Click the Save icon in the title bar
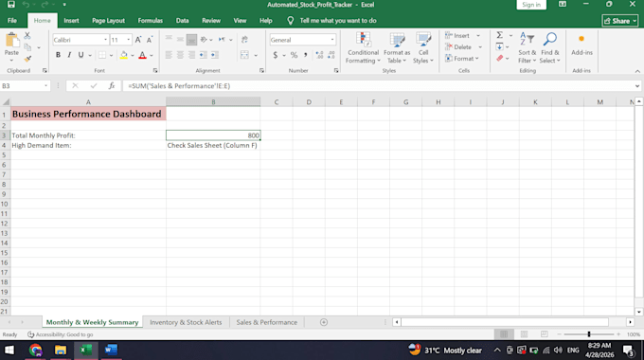This screenshot has height=360, width=644. [x=11, y=5]
